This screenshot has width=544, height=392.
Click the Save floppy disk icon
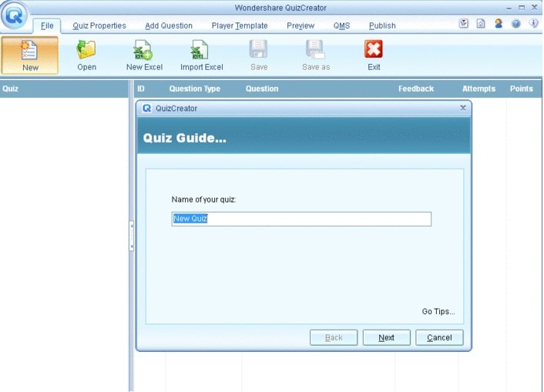[258, 49]
